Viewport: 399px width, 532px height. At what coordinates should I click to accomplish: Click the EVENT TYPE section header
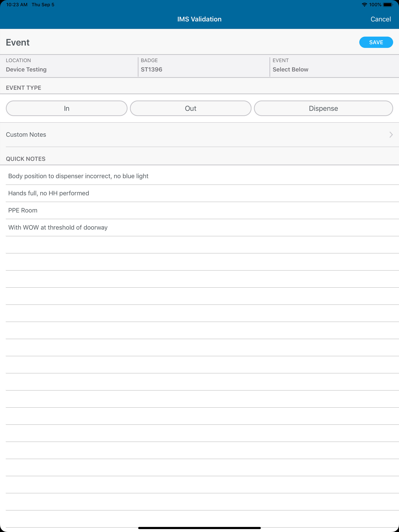(x=24, y=88)
